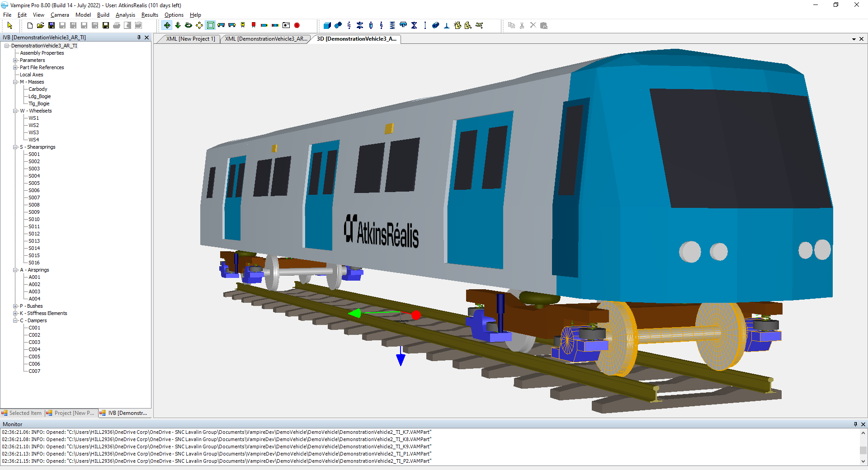Open the Build menu

pos(104,15)
